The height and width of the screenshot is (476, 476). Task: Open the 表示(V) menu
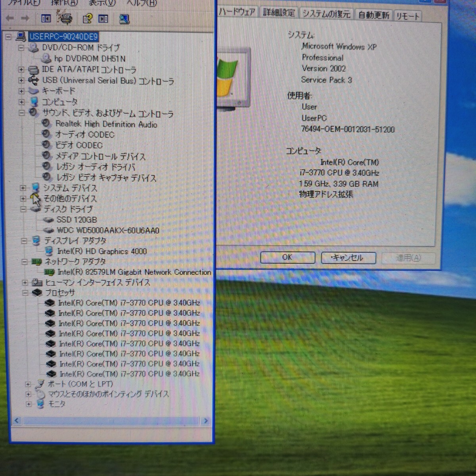(x=102, y=3)
